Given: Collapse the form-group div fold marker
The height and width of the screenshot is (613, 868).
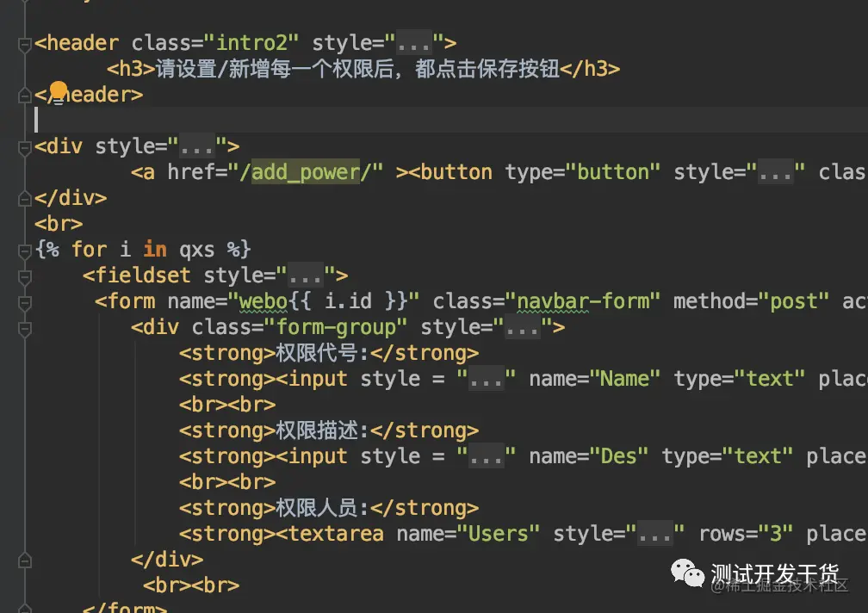Looking at the screenshot, I should (x=24, y=328).
